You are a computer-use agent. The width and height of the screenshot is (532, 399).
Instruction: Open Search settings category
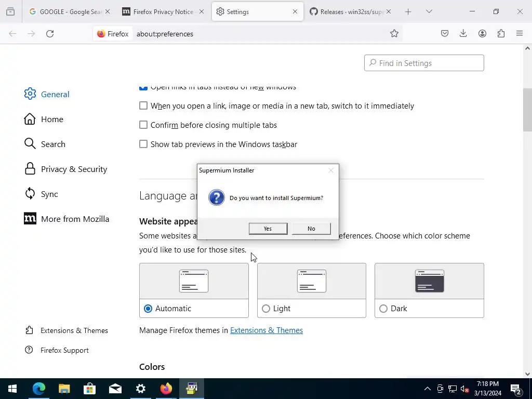(45, 144)
